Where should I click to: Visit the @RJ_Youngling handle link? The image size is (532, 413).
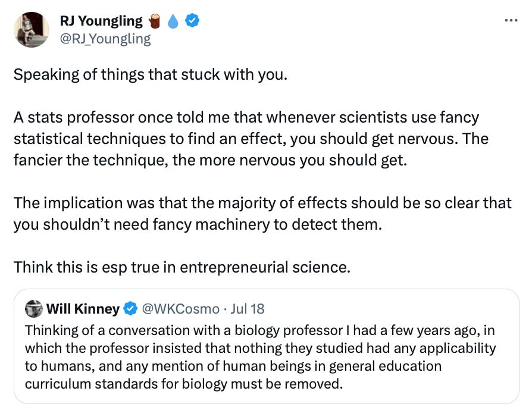click(105, 39)
